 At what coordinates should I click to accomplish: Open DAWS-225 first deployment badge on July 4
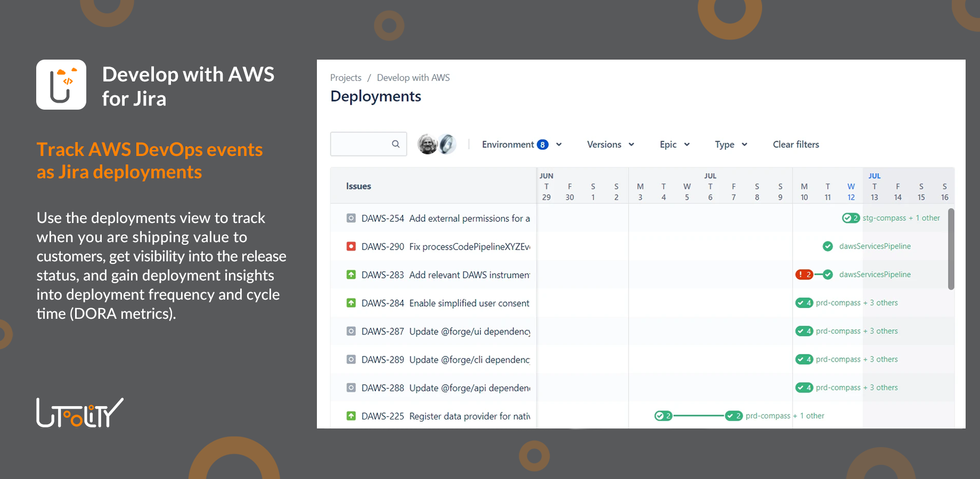pos(664,416)
